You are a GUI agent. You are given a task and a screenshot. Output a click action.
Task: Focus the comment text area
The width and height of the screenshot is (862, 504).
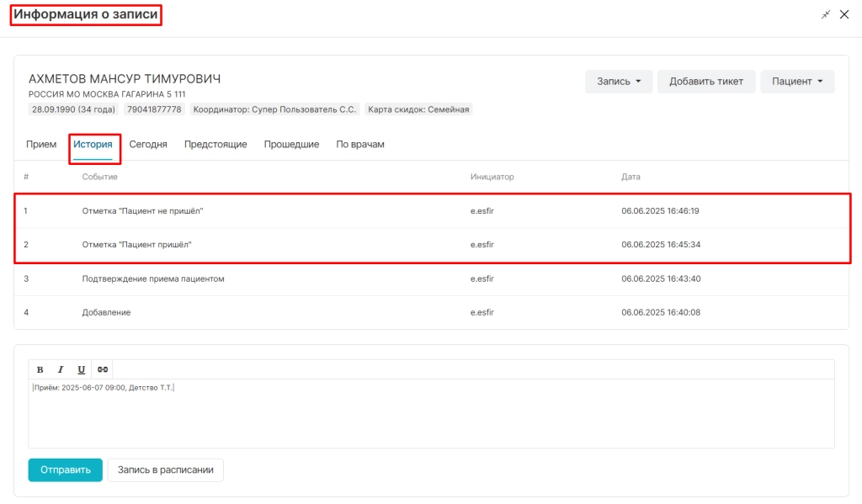(x=431, y=413)
